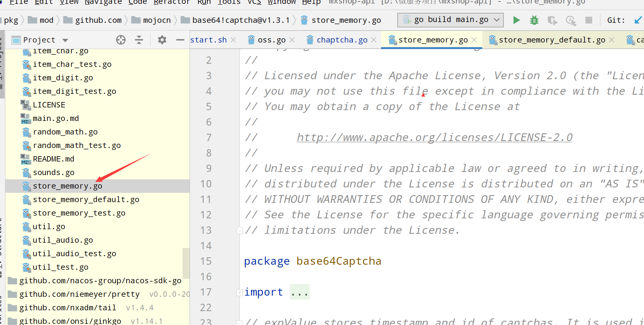Image resolution: width=644 pixels, height=325 pixels.
Task: Expand the folded import block
Action: coord(239,293)
